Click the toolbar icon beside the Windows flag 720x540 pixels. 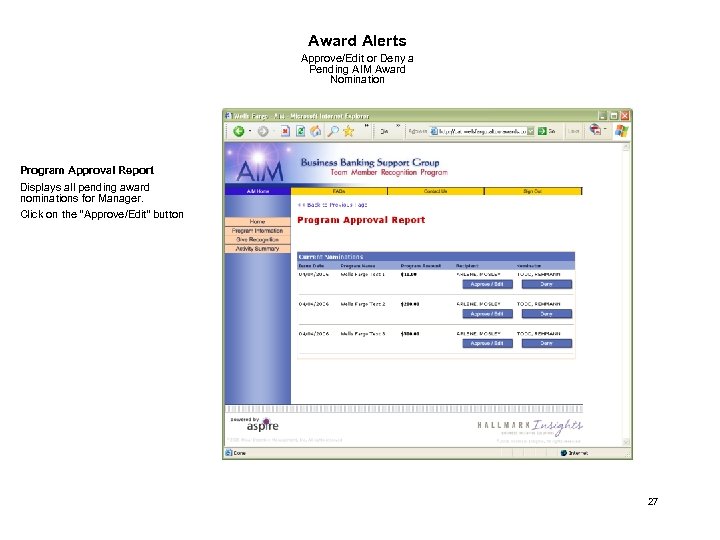click(x=595, y=130)
